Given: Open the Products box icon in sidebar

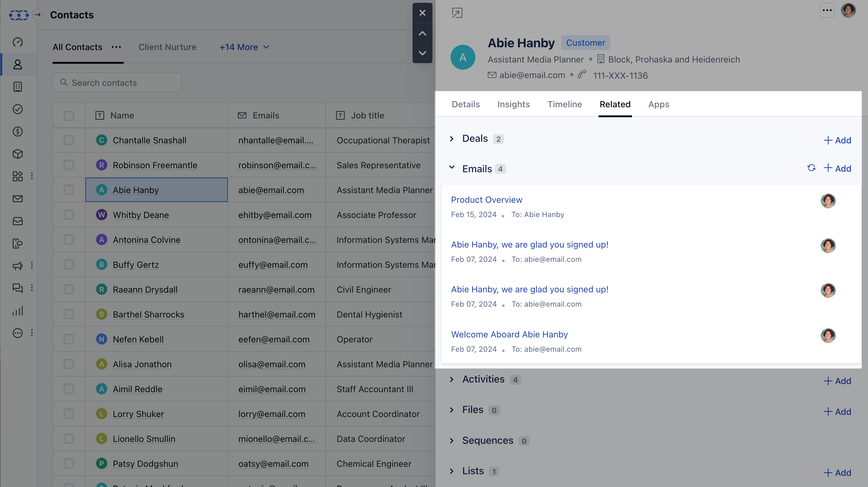Looking at the screenshot, I should click(x=17, y=154).
